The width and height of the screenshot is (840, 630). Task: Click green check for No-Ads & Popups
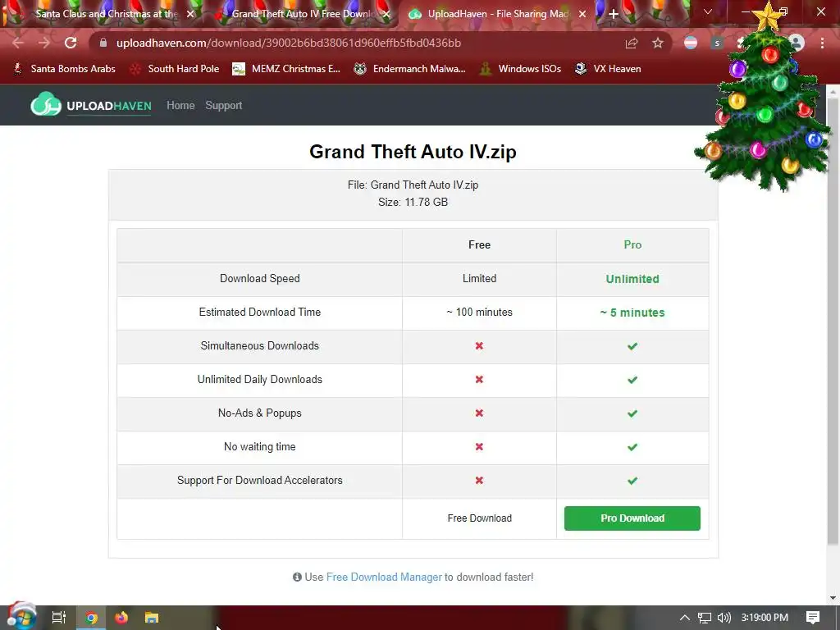tap(632, 413)
